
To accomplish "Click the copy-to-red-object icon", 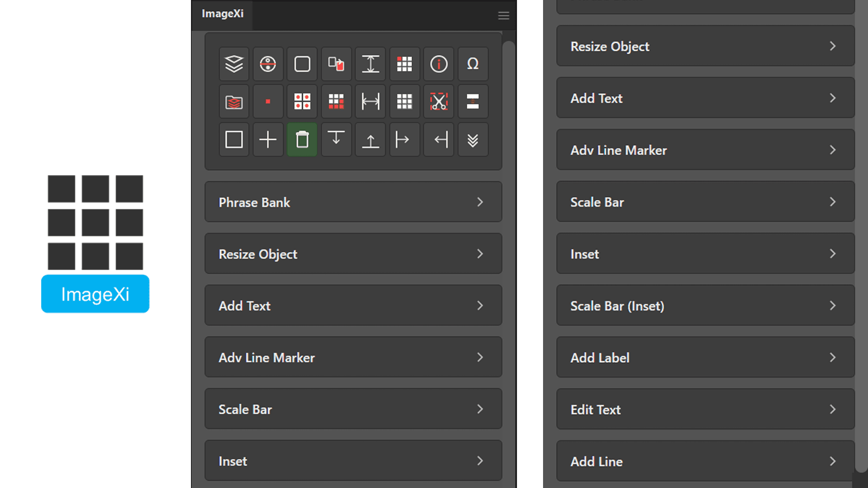I will [336, 64].
